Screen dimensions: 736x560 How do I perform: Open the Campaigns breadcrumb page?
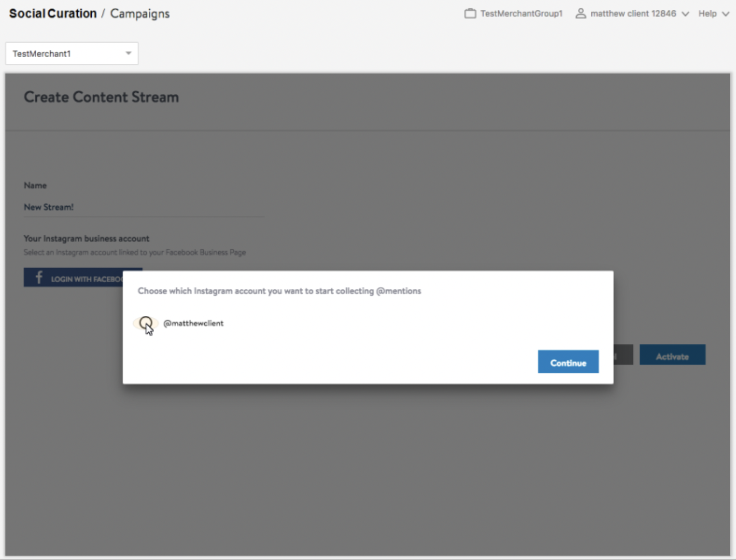coord(139,13)
